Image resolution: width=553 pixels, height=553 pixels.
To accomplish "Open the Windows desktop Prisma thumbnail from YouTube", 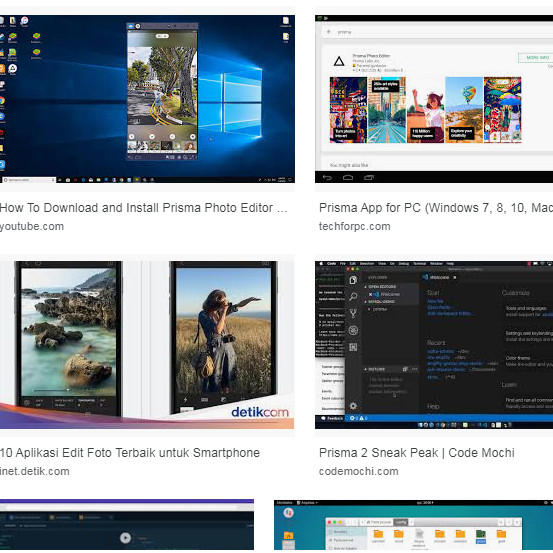I will click(x=147, y=99).
